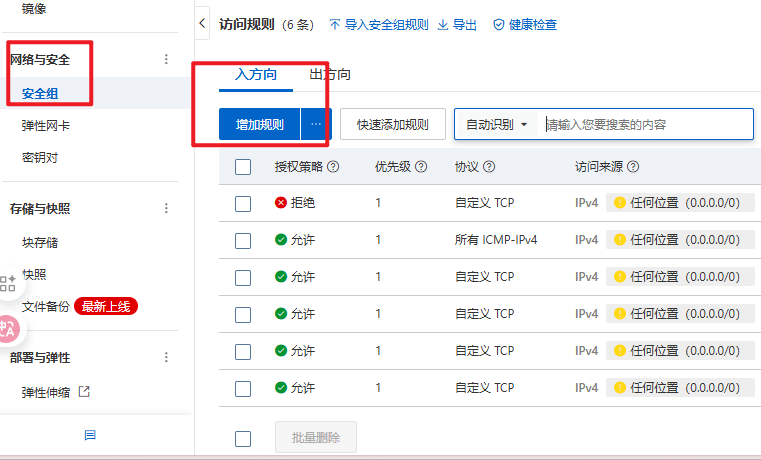
Task: Click the 批量删除 button
Action: (315, 437)
